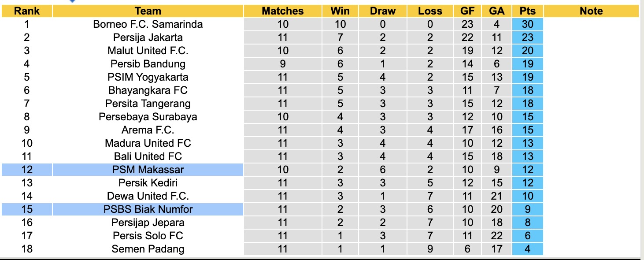
Task: Click the Win column header
Action: (x=341, y=11)
